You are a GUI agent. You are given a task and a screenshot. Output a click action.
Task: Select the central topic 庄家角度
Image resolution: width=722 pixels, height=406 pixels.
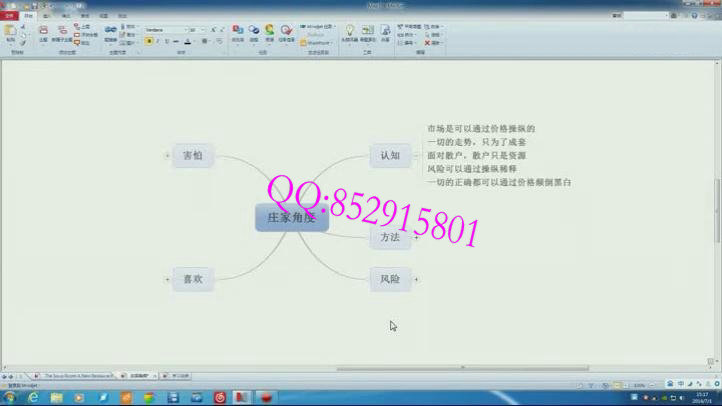(291, 217)
